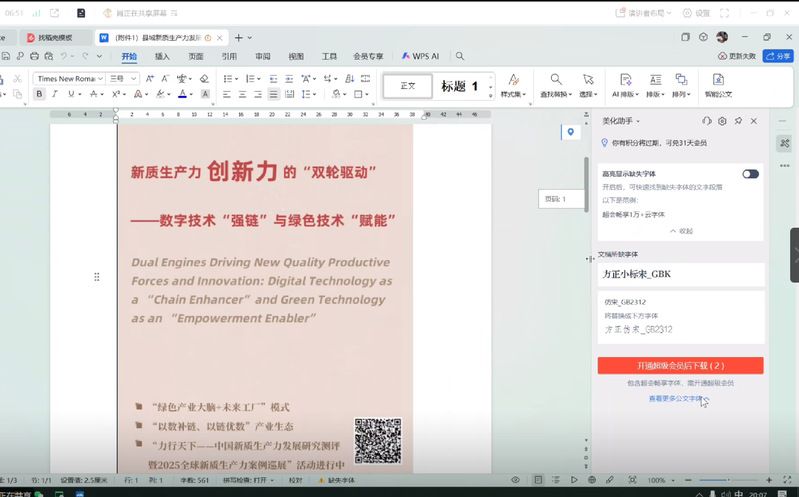Screen dimensions: 799x497
Task: Click the smart official document icon
Action: [718, 85]
